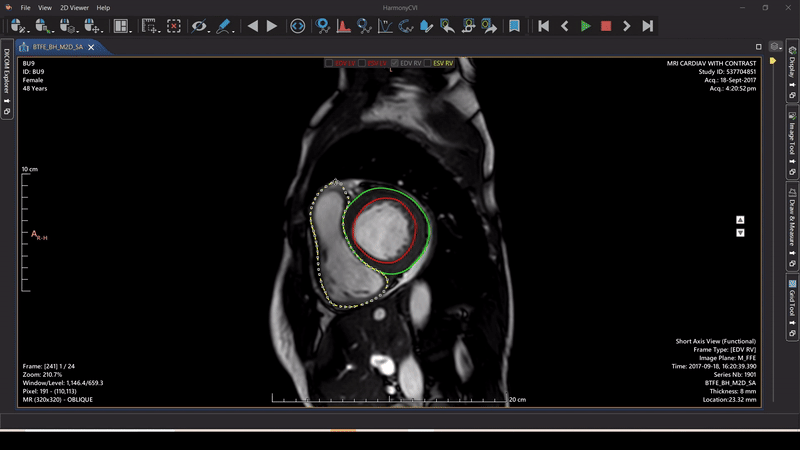Click the yellow marker beside the viewer

(773, 61)
